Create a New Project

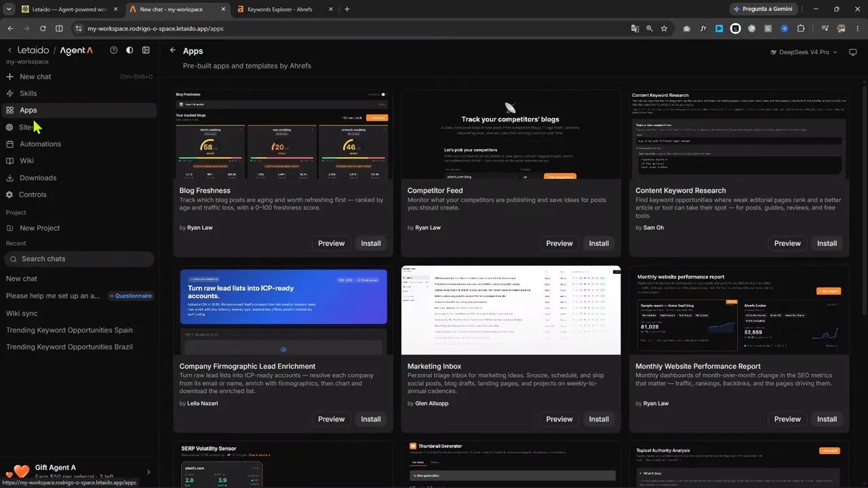[79, 228]
